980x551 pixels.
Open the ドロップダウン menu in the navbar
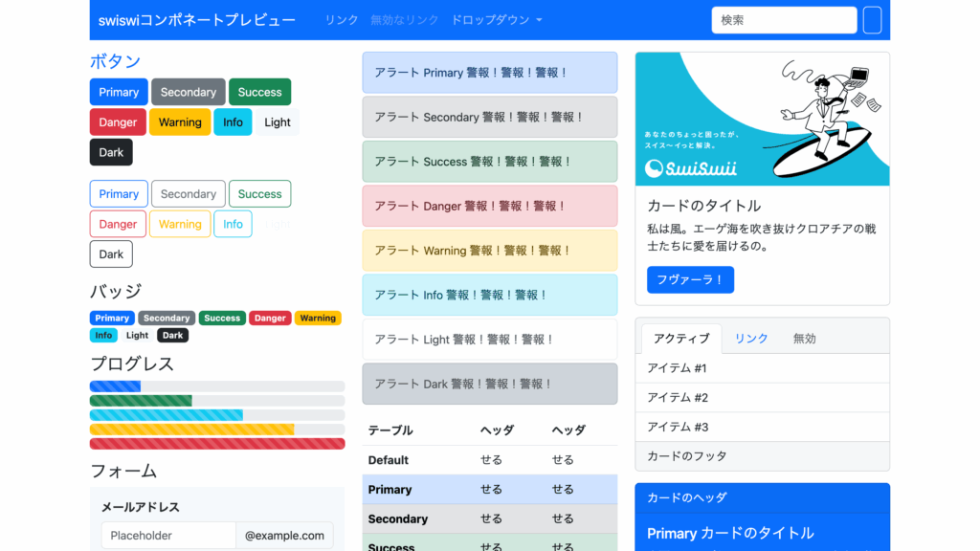(496, 20)
